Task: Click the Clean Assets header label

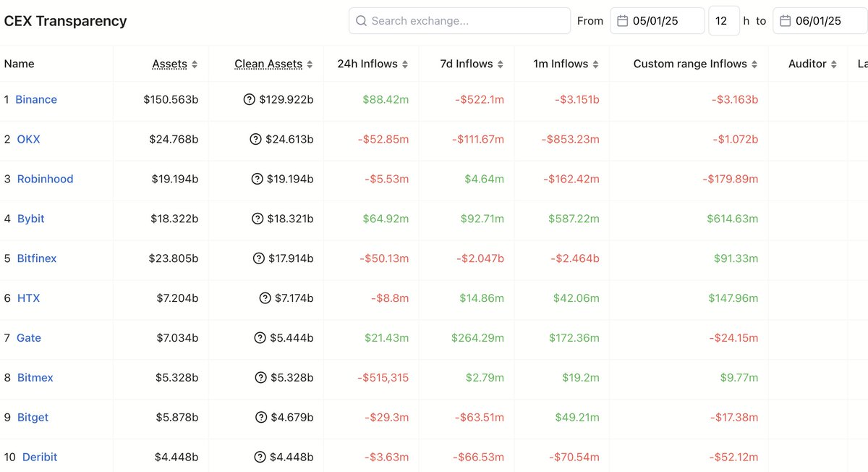Action: point(268,64)
